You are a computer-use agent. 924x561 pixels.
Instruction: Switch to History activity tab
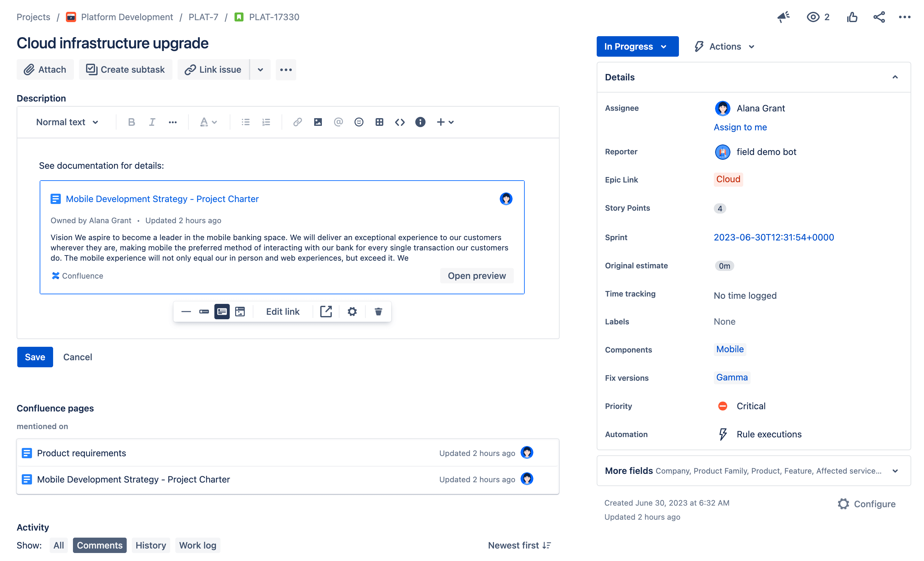[150, 544]
